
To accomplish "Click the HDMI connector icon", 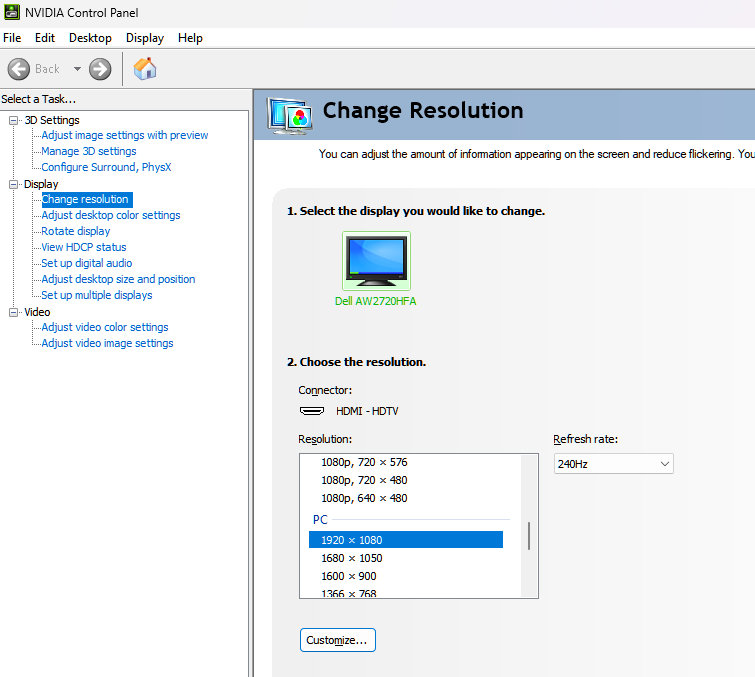I will (312, 411).
